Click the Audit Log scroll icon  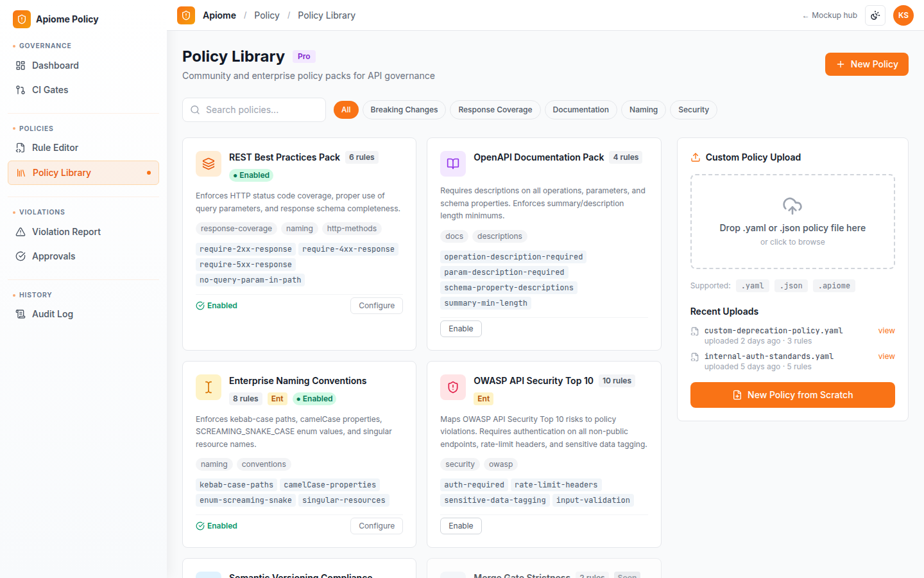pyautogui.click(x=21, y=314)
